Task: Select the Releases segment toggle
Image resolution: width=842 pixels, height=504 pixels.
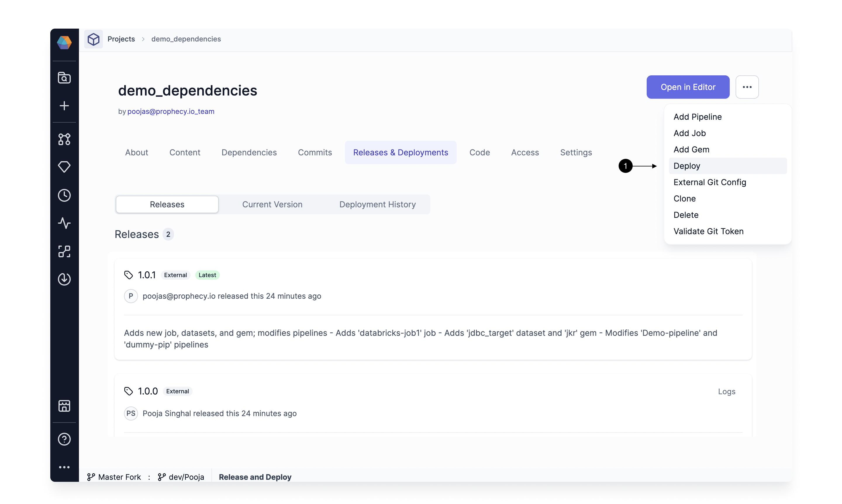Action: [x=167, y=204]
